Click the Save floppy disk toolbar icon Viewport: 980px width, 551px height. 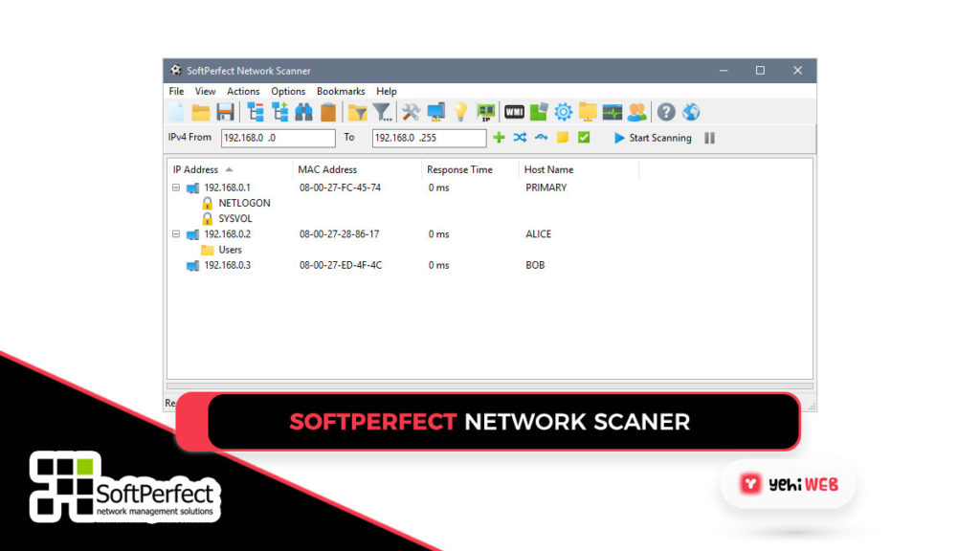tap(225, 112)
